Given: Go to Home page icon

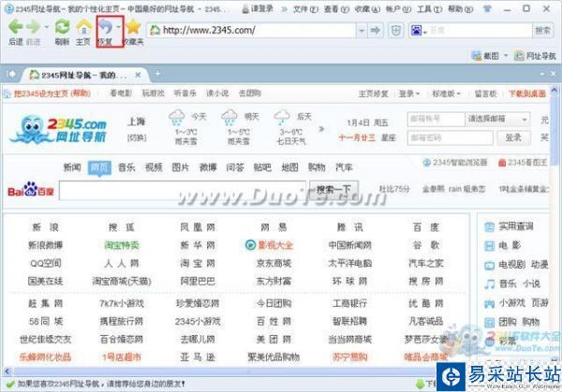Looking at the screenshot, I should (x=83, y=27).
